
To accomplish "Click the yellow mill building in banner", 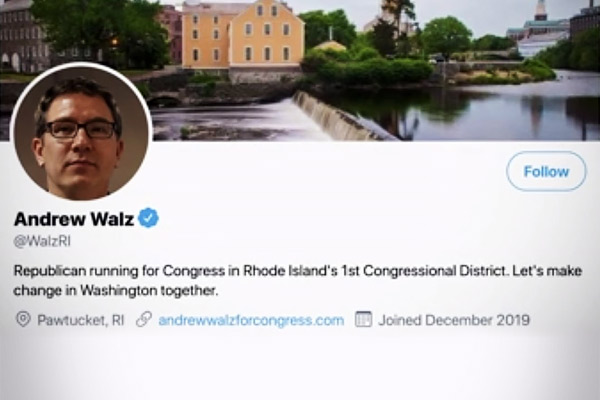I will tap(243, 38).
